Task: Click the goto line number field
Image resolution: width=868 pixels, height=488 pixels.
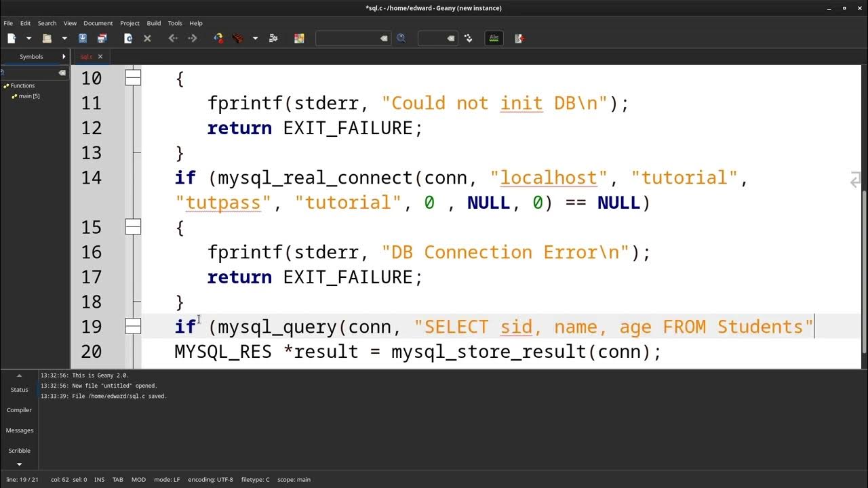Action: (432, 39)
